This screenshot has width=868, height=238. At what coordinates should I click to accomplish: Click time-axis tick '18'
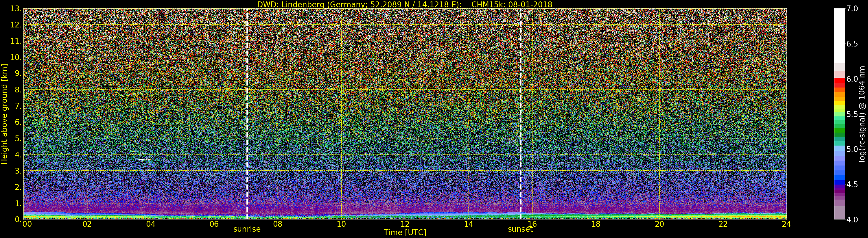[596, 224]
